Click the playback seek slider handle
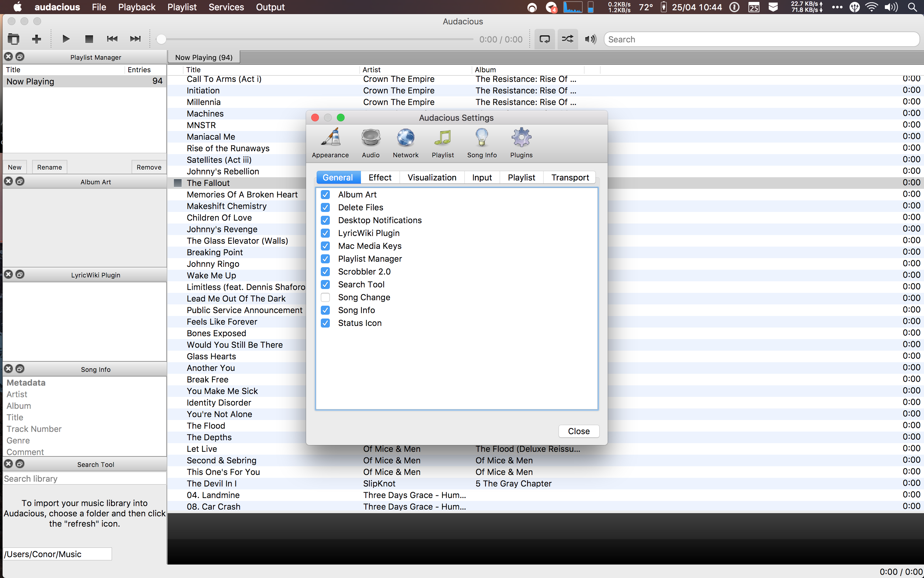This screenshot has height=578, width=924. (161, 39)
